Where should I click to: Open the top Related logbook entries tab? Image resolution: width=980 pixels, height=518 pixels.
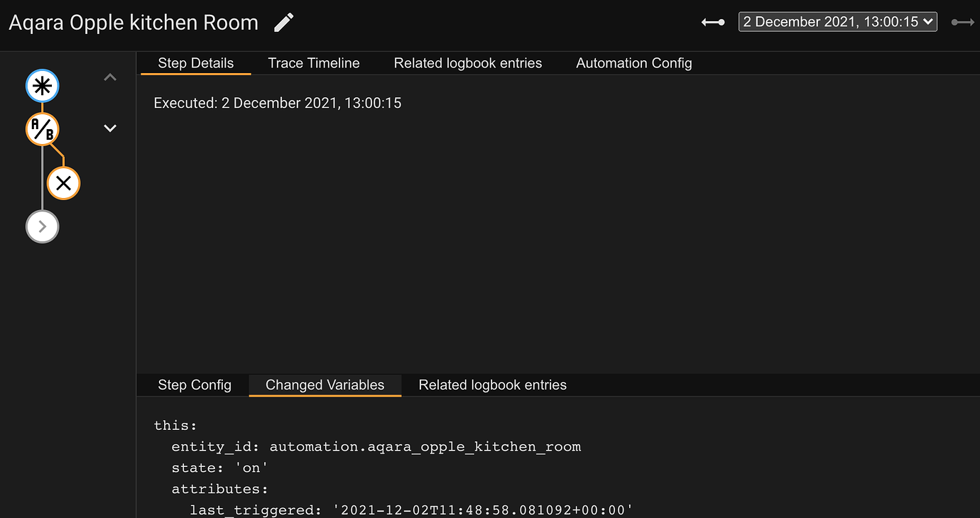[x=467, y=62]
